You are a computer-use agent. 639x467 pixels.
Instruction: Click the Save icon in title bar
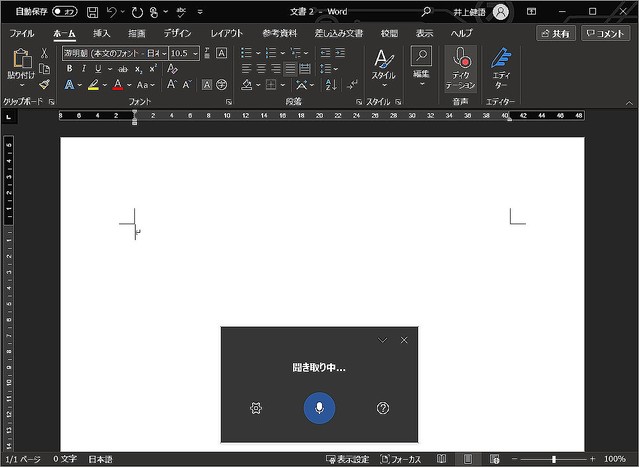pos(93,12)
